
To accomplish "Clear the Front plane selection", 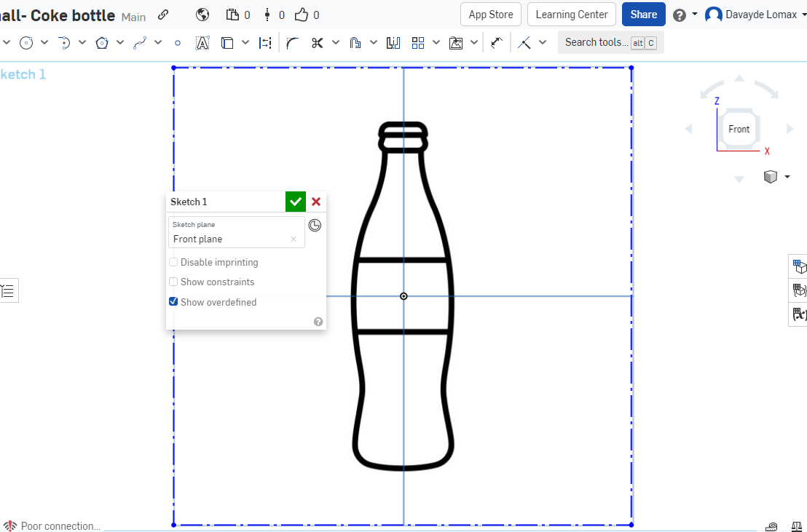I will coord(294,239).
